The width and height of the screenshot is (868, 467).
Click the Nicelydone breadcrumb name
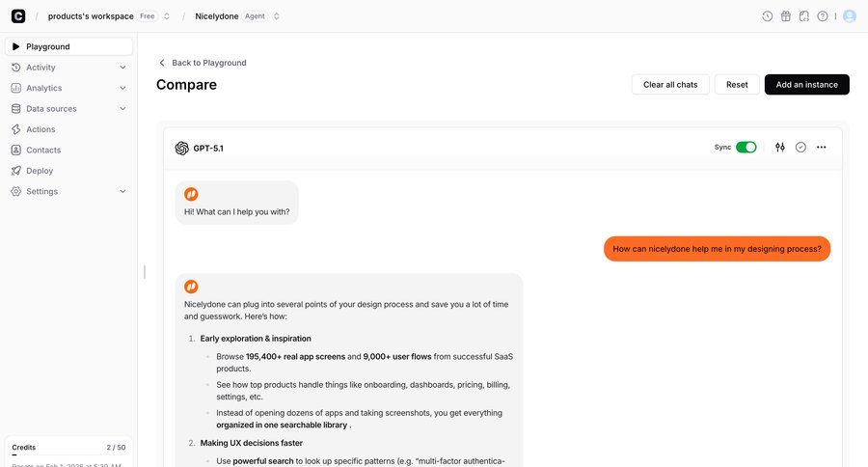pyautogui.click(x=216, y=16)
